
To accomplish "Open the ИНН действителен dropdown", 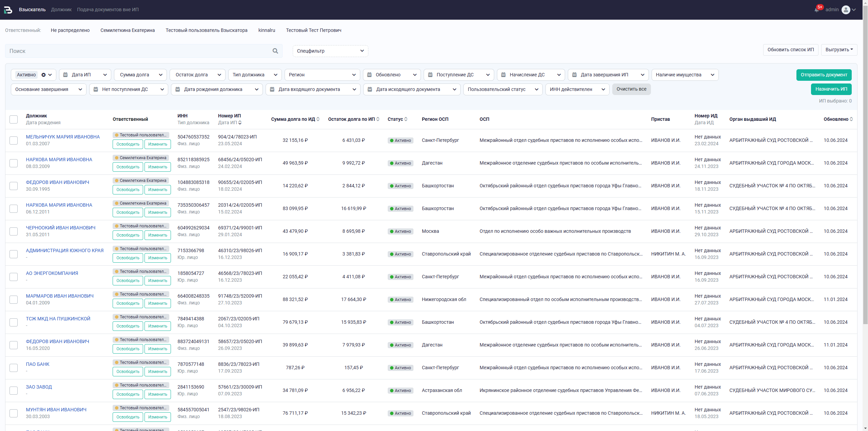I will 577,89.
